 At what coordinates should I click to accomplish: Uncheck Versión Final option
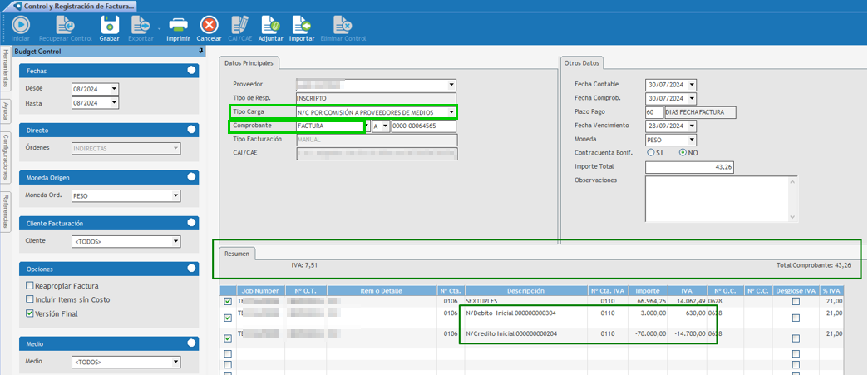coord(29,313)
